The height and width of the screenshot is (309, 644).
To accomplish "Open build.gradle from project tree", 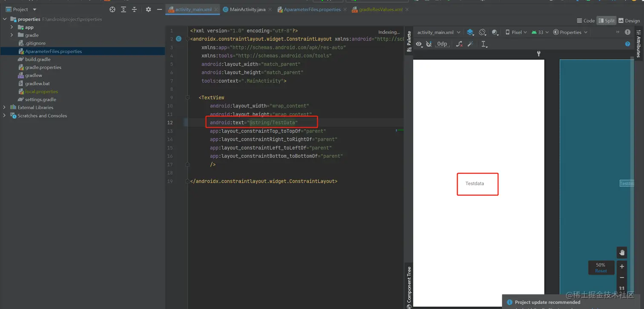I will (37, 59).
